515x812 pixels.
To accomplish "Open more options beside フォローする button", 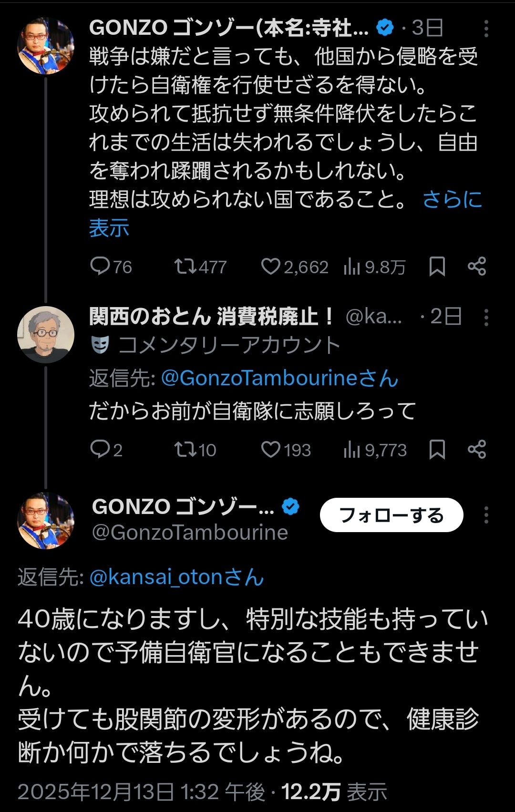I will 486,515.
